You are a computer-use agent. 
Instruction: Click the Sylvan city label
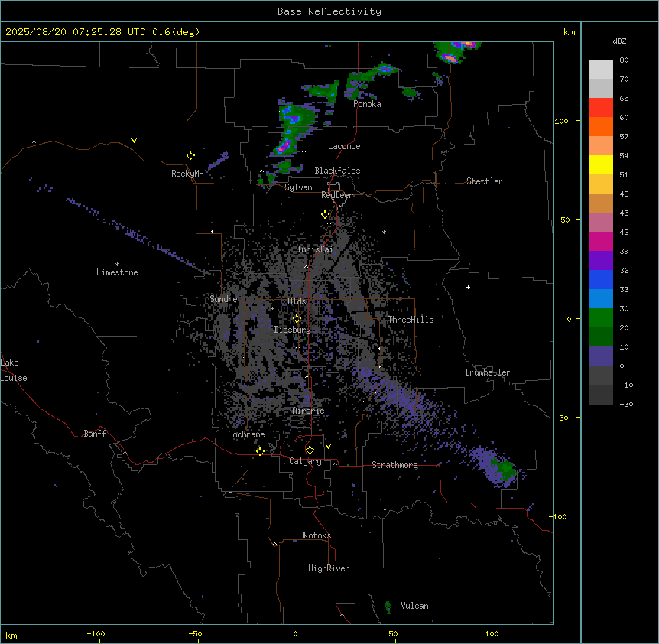point(298,187)
